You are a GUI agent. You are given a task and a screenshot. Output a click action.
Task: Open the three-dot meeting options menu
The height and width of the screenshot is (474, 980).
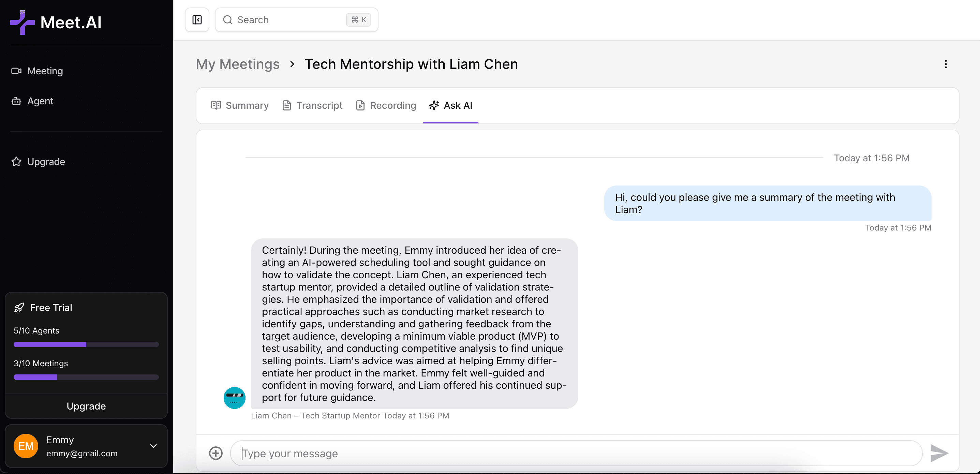coord(945,64)
